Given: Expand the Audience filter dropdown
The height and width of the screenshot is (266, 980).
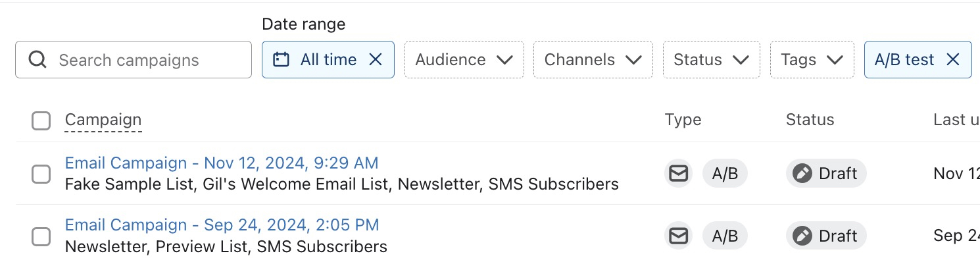Looking at the screenshot, I should coord(464,60).
